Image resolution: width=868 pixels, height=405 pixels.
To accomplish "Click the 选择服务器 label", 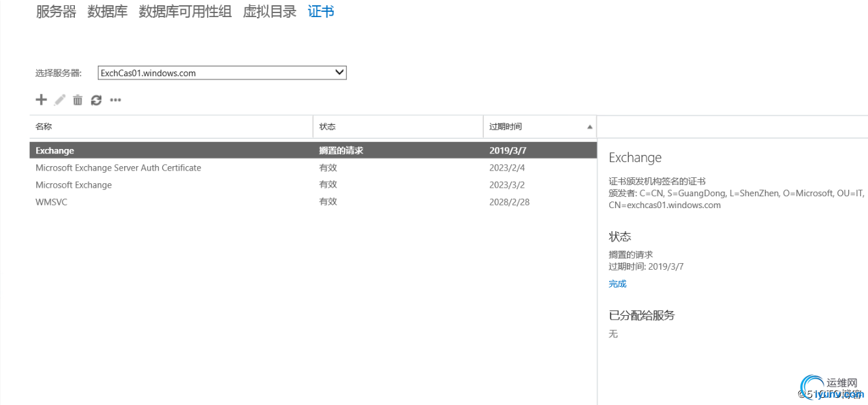I will (x=58, y=73).
